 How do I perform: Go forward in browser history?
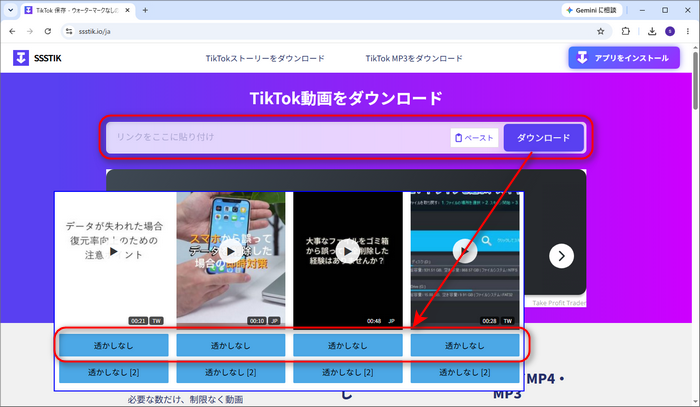pos(30,31)
